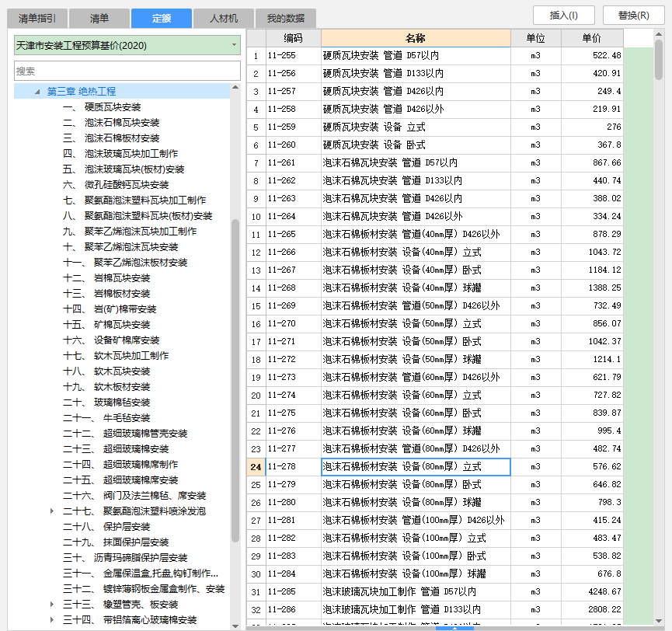
Task: Click the table's vertical scrollbar thumb
Action: pos(659,58)
